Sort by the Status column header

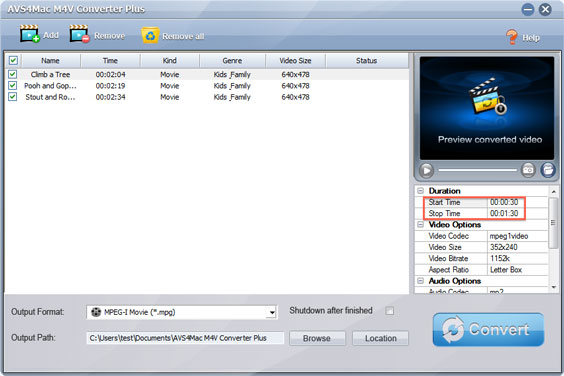[x=367, y=60]
